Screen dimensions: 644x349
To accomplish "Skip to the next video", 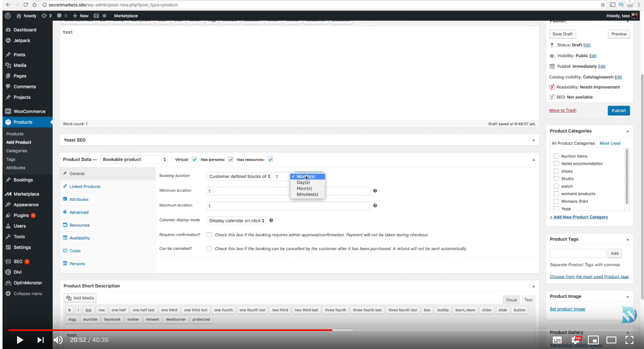I will tap(41, 340).
